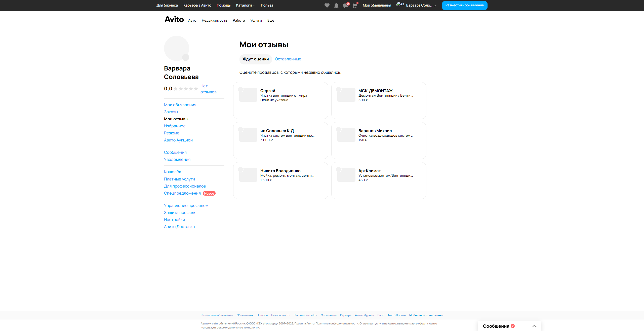Image resolution: width=644 pixels, height=331 pixels.
Task: Open the Сергей seller review card
Action: 280,100
